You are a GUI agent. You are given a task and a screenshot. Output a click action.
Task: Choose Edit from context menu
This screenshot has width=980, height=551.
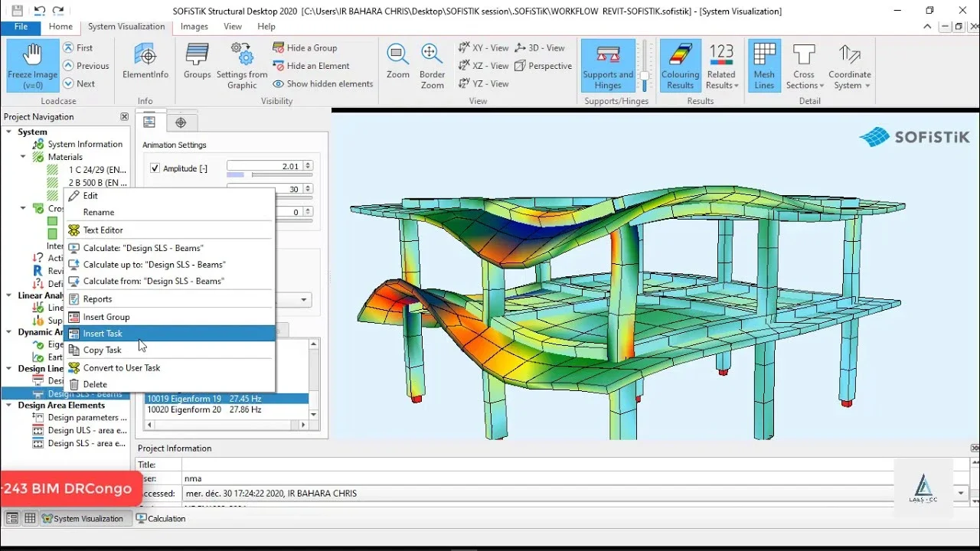coord(169,196)
